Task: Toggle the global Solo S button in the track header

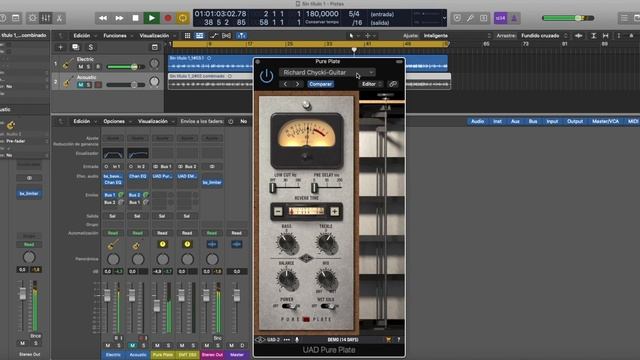Action: tap(91, 47)
